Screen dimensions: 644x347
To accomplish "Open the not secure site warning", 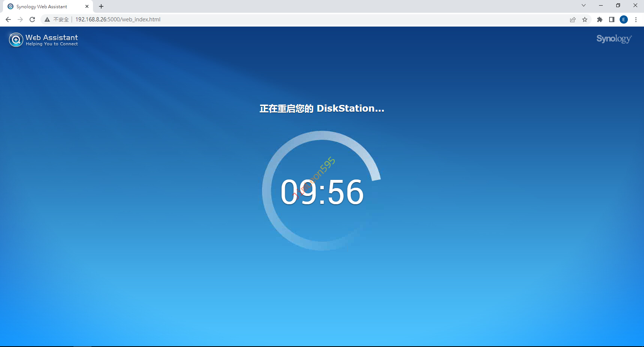I will pyautogui.click(x=57, y=19).
